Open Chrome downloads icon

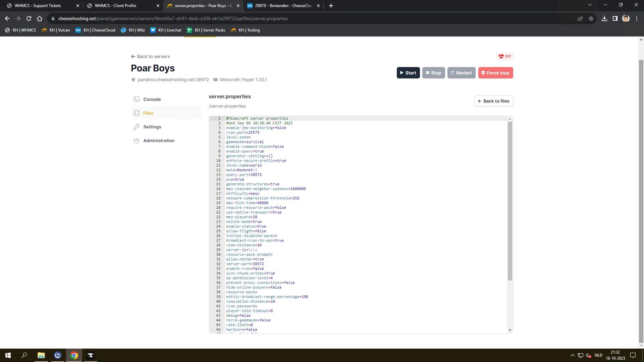[604, 18]
